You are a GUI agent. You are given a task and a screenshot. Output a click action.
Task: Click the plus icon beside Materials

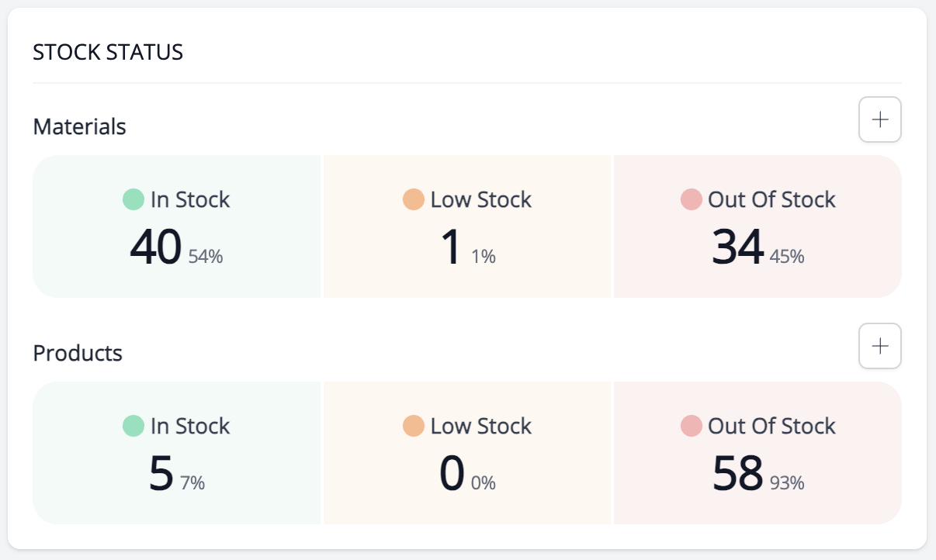click(879, 119)
